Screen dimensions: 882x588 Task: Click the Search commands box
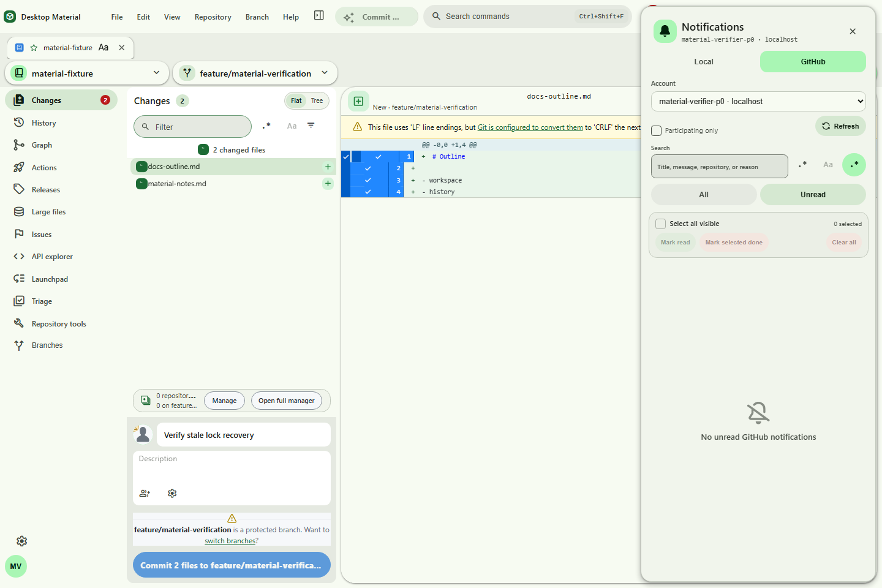(x=527, y=17)
